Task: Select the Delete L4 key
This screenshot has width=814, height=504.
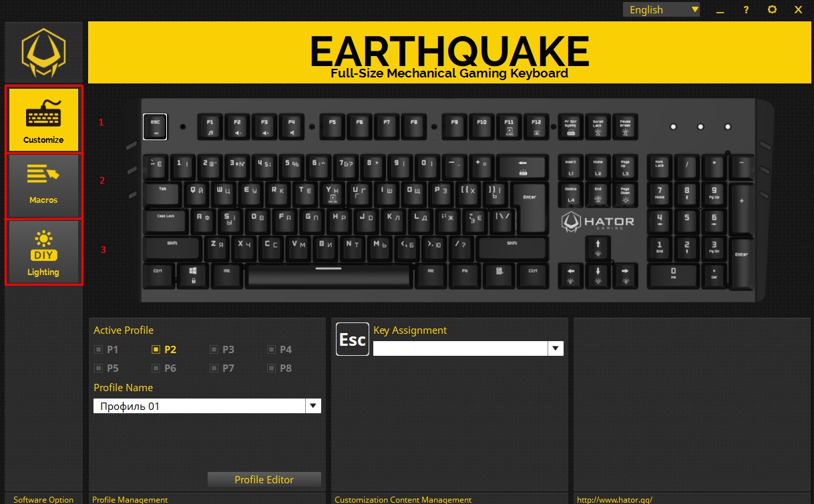Action: point(570,194)
